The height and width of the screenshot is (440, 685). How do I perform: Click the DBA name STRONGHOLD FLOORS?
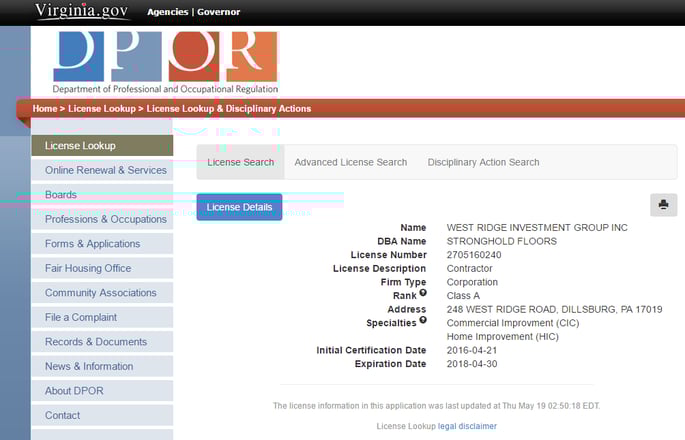pyautogui.click(x=502, y=241)
